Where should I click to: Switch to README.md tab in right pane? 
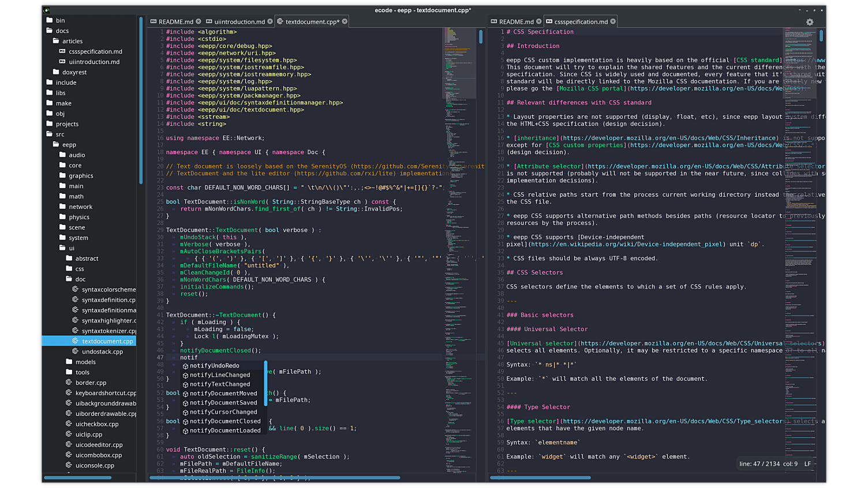click(x=516, y=21)
